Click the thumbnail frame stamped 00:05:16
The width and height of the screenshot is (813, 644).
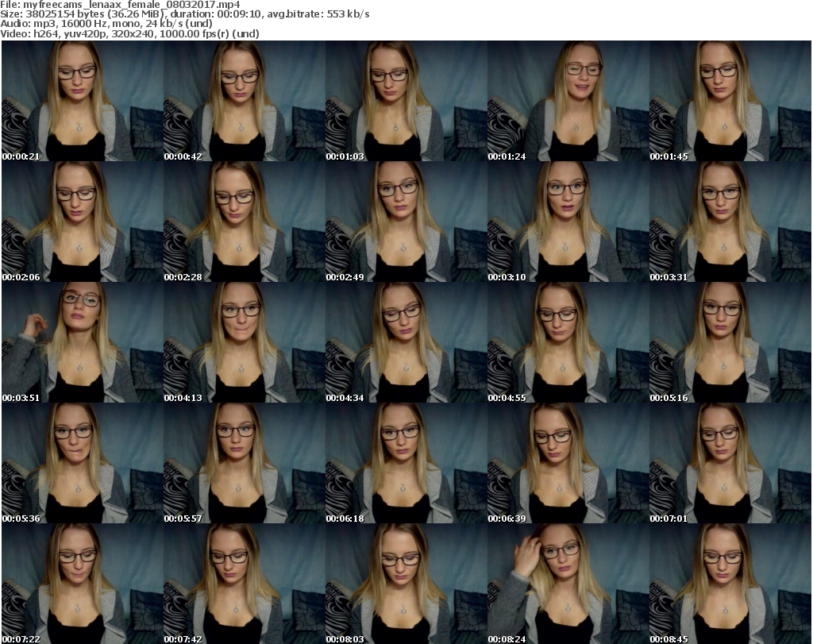[730, 342]
